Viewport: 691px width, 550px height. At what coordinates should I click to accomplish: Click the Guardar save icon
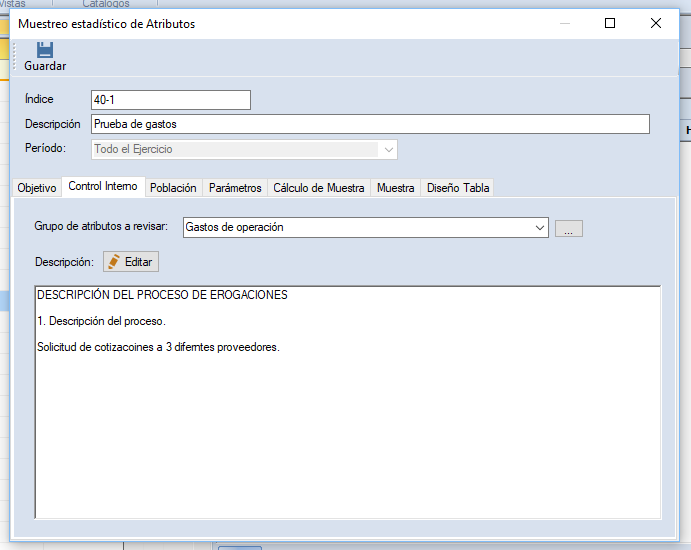[45, 50]
